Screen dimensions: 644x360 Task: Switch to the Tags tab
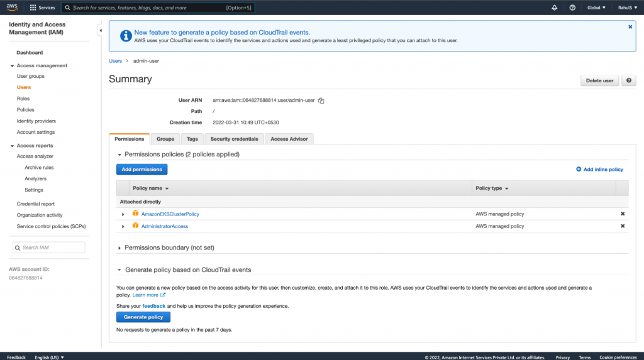click(x=192, y=139)
